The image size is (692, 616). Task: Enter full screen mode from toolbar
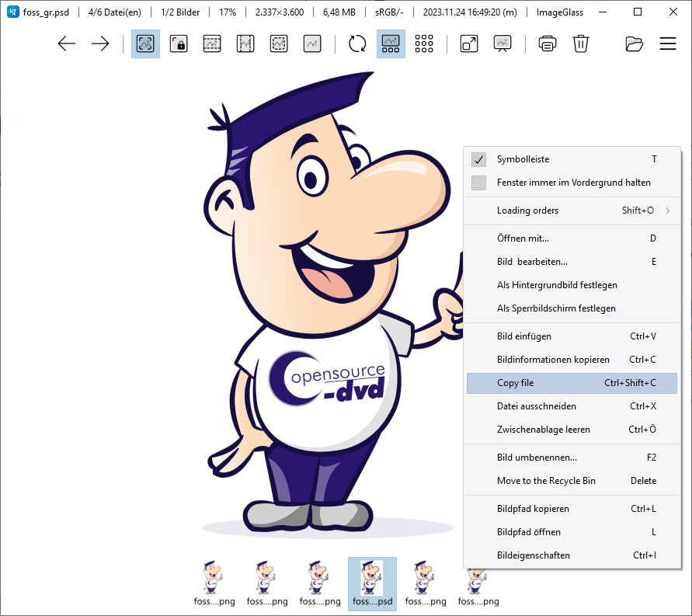[469, 44]
